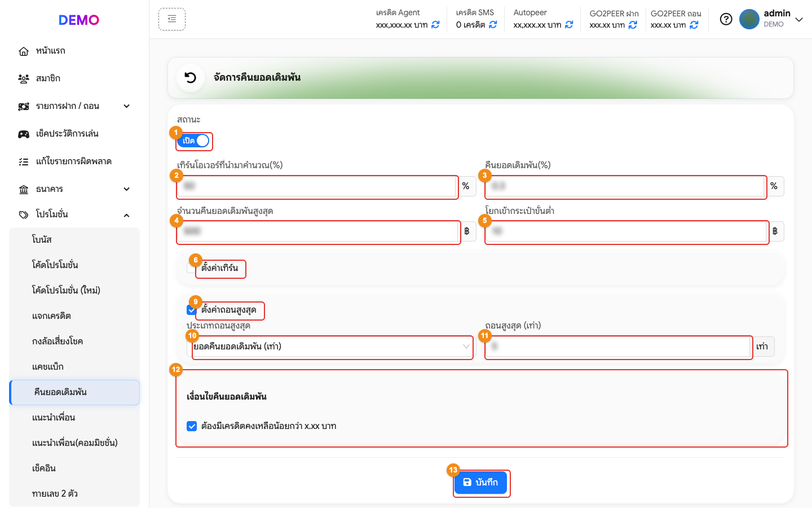Open the แจกเครดิต menu item

(74, 316)
